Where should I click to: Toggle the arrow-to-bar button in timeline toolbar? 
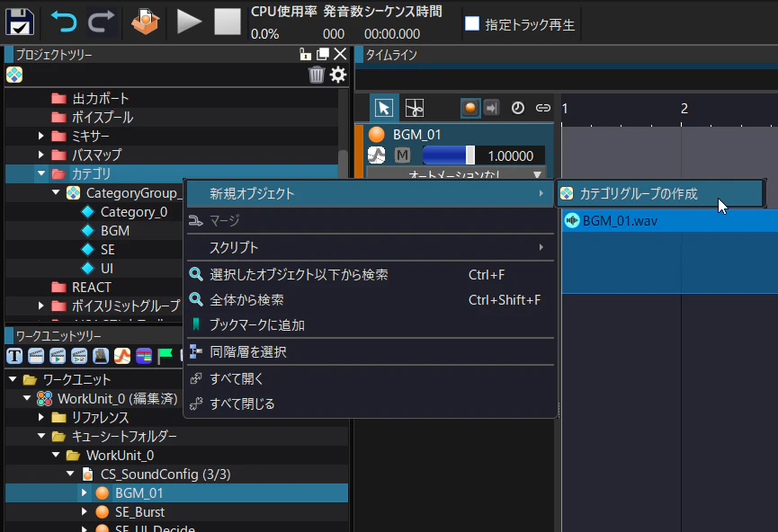(x=492, y=108)
